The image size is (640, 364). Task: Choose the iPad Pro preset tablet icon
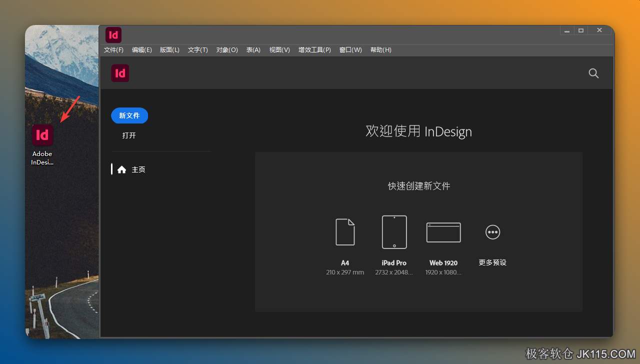[394, 232]
